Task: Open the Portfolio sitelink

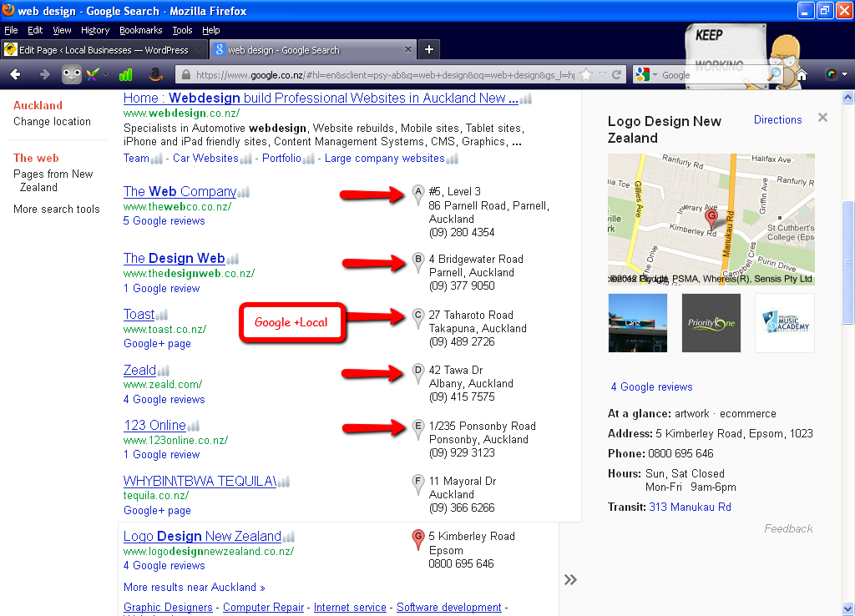Action: point(281,158)
